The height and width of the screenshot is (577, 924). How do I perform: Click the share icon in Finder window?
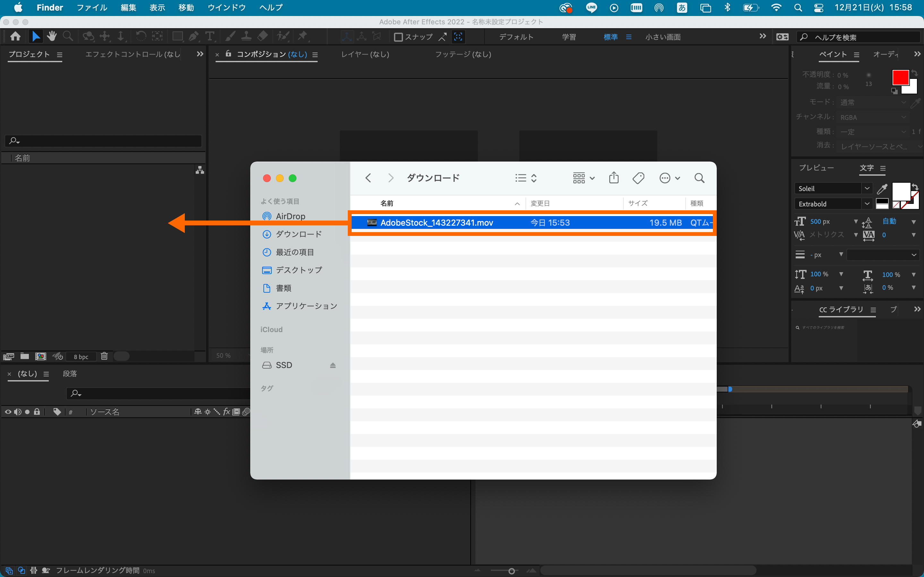(x=613, y=178)
